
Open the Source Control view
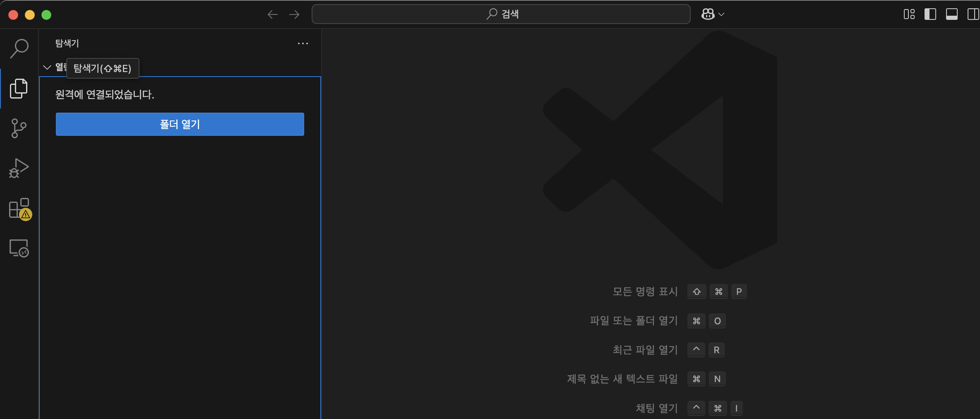(x=19, y=128)
